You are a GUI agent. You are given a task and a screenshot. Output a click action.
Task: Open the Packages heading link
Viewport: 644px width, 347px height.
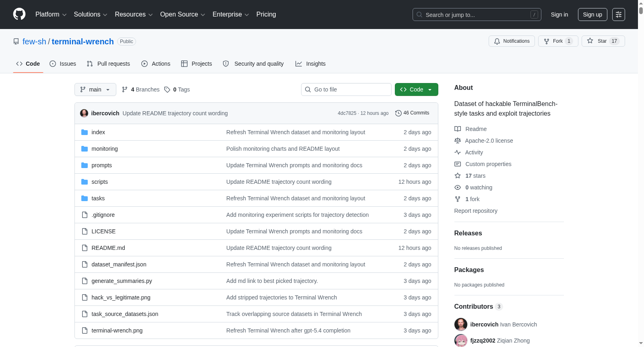click(469, 270)
